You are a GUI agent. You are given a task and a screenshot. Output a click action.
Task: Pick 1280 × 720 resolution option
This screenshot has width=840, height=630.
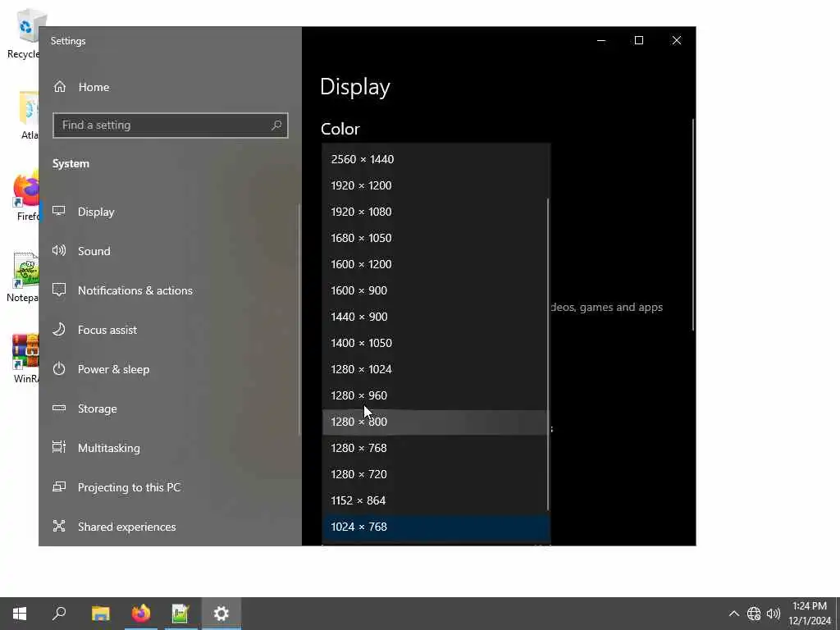(x=436, y=474)
